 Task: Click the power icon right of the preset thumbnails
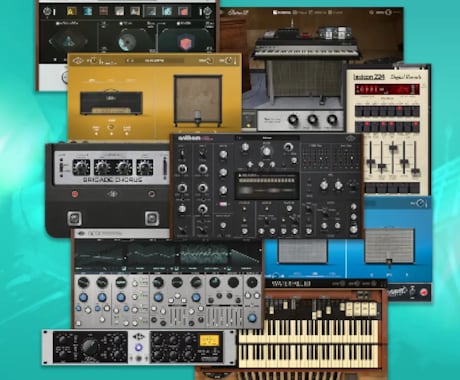pyautogui.click(x=207, y=12)
